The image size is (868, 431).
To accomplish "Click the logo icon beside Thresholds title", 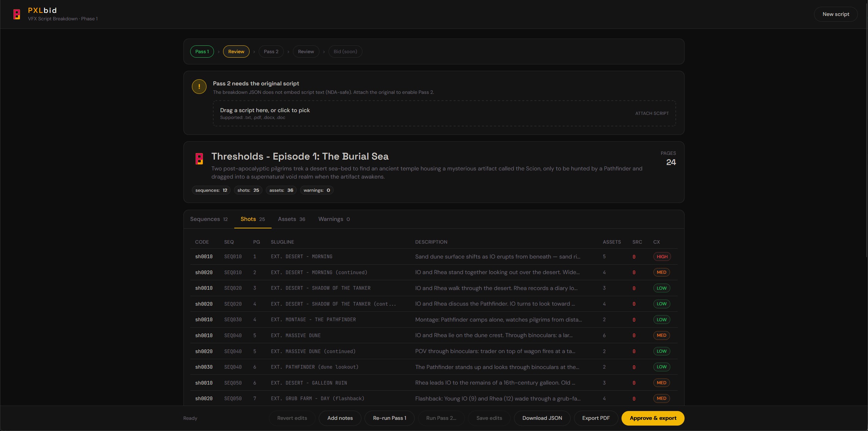I will point(199,159).
